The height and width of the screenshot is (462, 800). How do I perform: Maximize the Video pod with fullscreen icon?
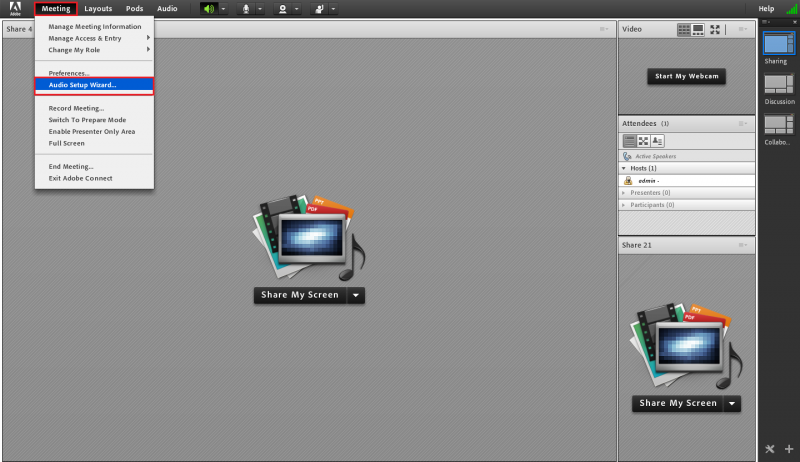coord(715,29)
